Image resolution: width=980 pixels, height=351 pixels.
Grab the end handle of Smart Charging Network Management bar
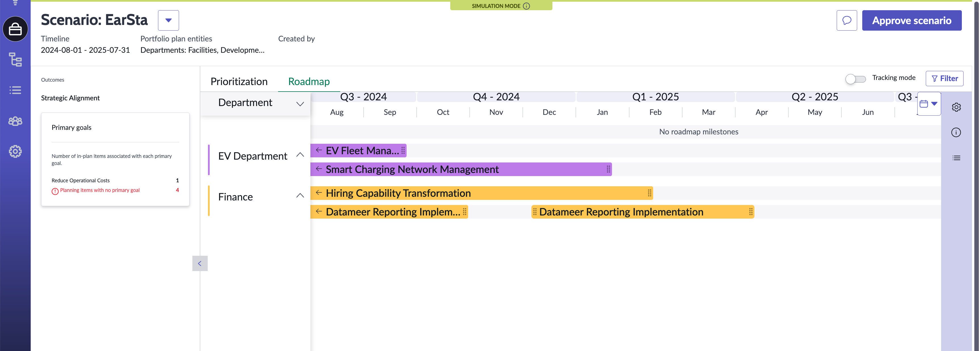(608, 169)
